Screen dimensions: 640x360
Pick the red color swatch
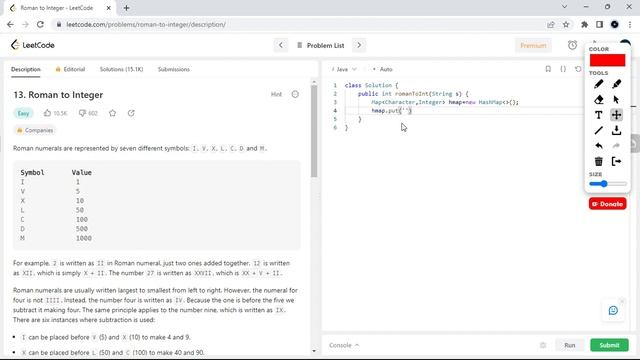(x=607, y=60)
